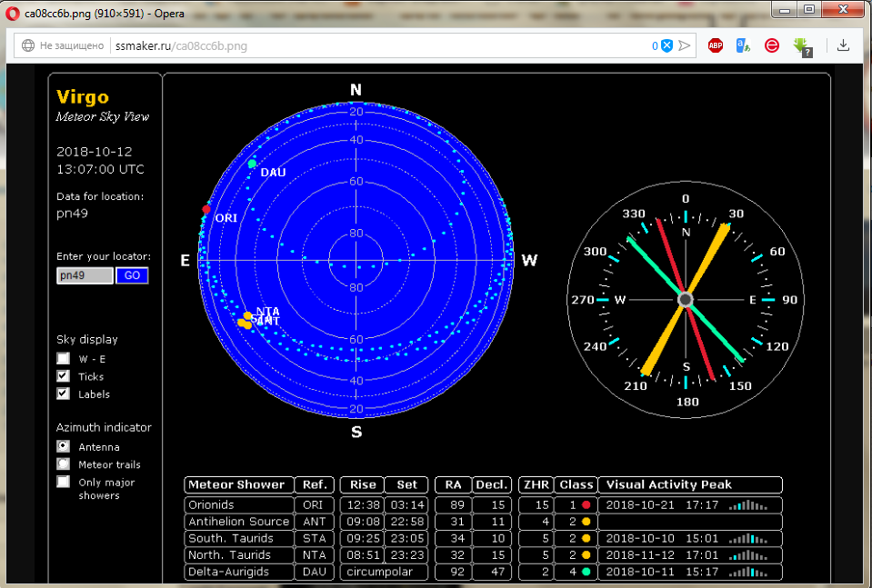Click the Orionids rise time 12:38
The image size is (872, 588).
(x=363, y=505)
